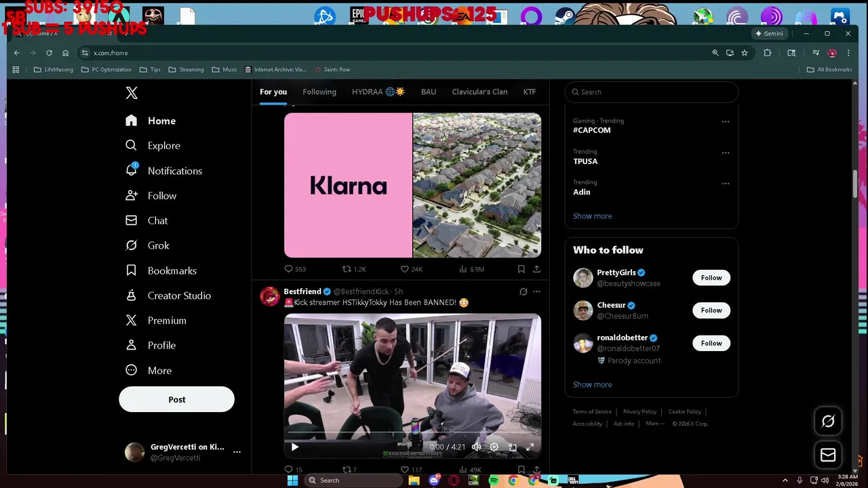This screenshot has width=868, height=488.
Task: Open Spotify from the taskbar
Action: coord(493,481)
